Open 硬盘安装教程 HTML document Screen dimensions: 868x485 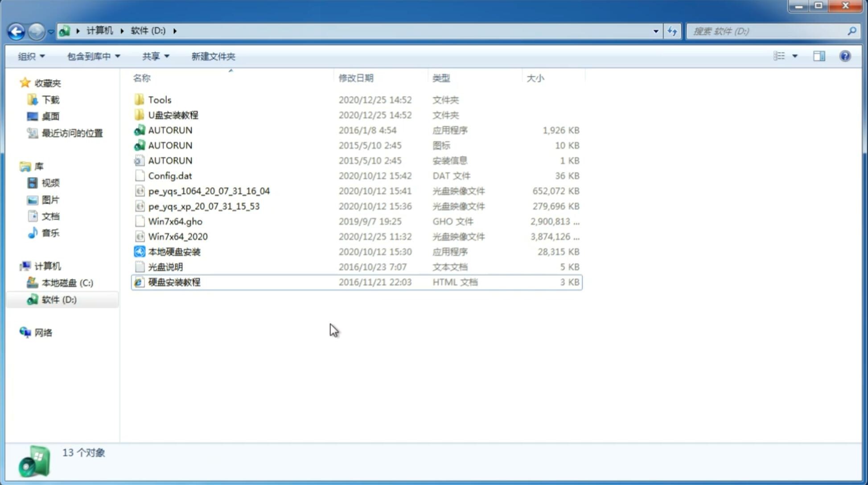pos(174,282)
